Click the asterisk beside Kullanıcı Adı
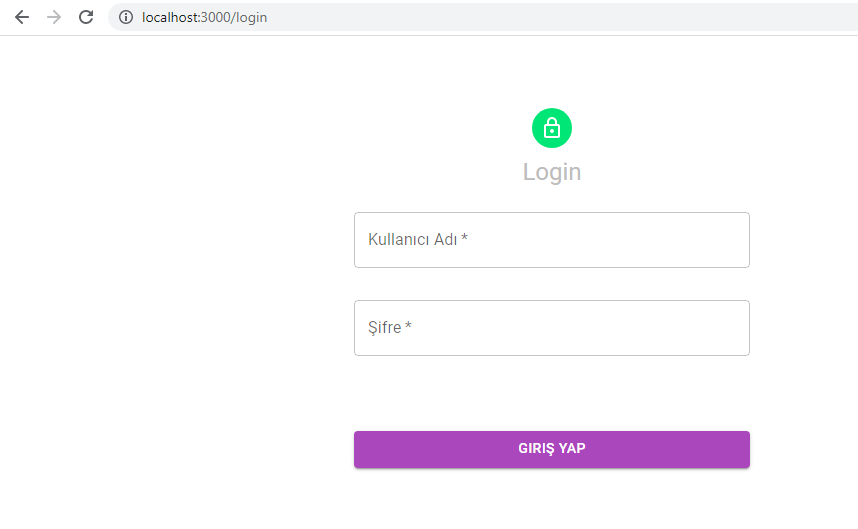 (x=464, y=237)
